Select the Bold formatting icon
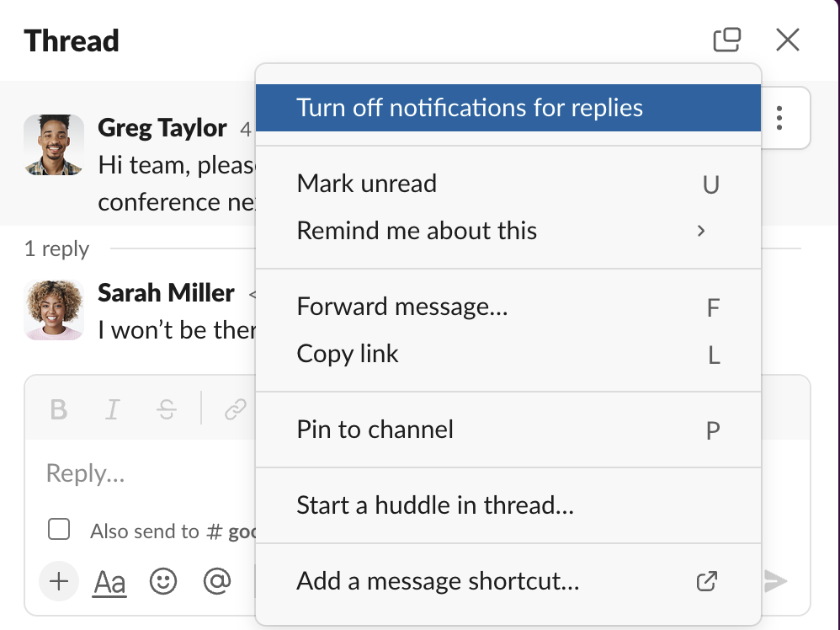The height and width of the screenshot is (630, 840). pos(57,409)
